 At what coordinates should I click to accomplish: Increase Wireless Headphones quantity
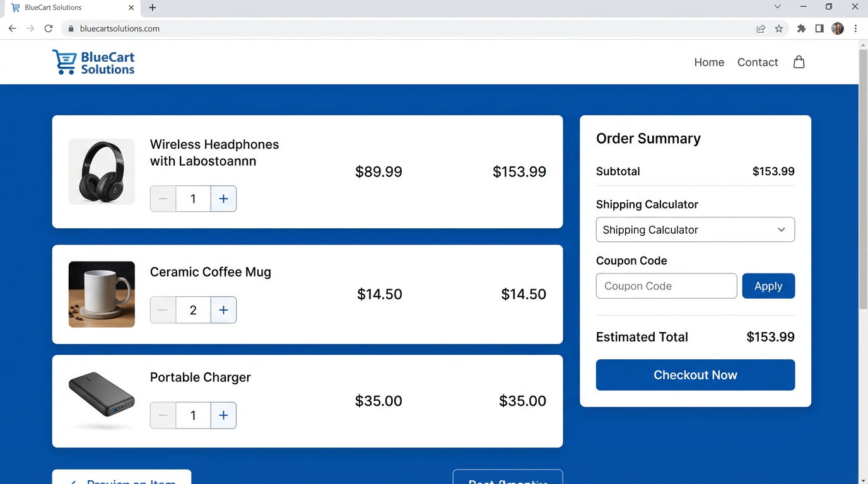click(x=223, y=199)
